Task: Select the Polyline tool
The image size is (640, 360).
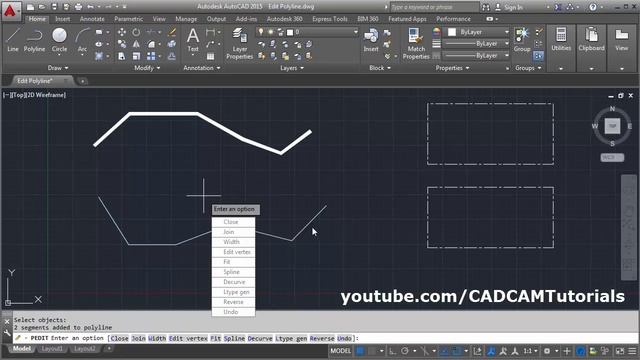Action: (34, 40)
